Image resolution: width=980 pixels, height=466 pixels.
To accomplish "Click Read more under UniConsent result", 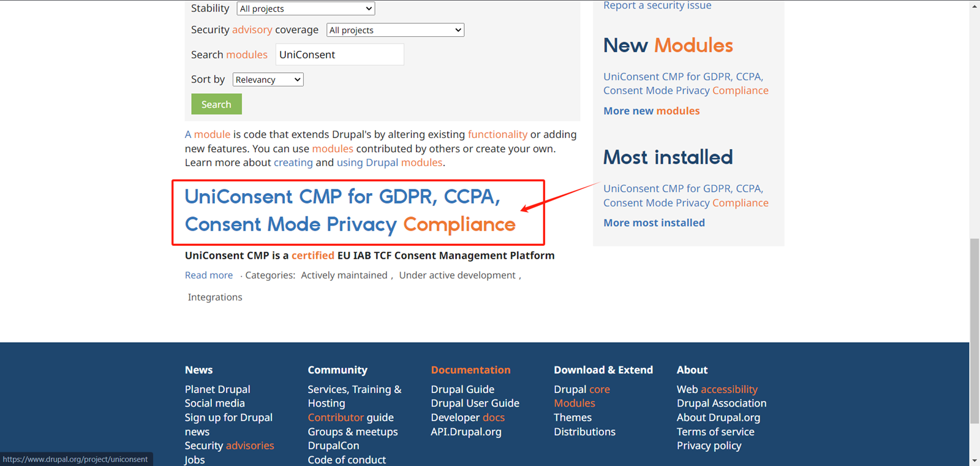I will [209, 275].
